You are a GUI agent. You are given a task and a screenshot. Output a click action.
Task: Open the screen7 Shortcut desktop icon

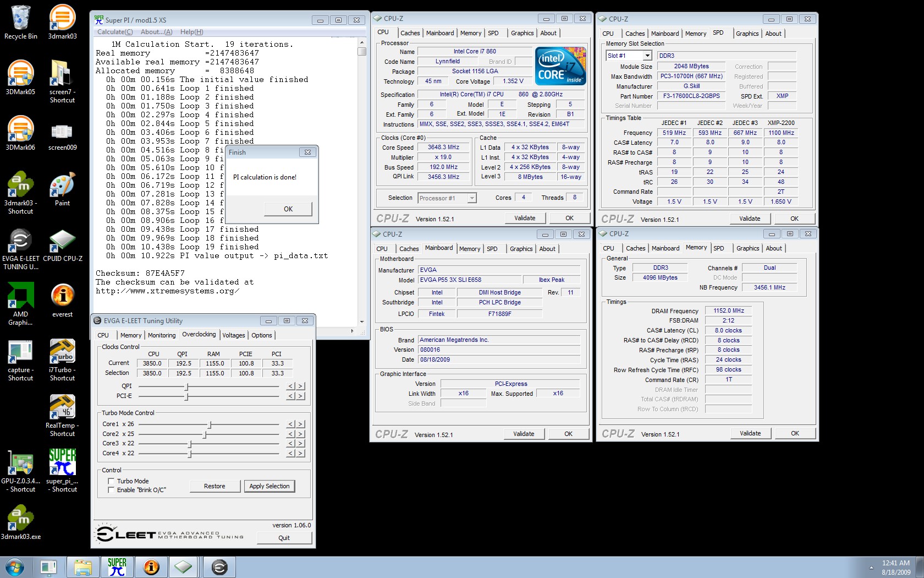click(x=62, y=81)
